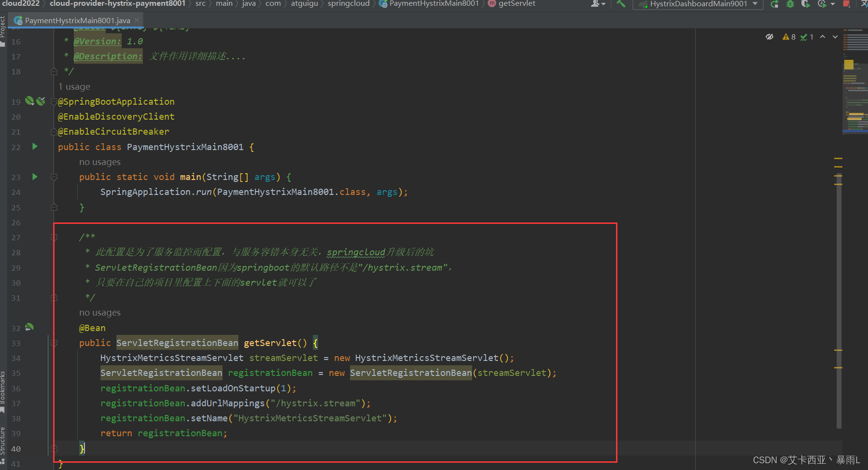The image size is (868, 470).
Task: Collapse comment end fold marker at line 31
Action: tap(54, 298)
